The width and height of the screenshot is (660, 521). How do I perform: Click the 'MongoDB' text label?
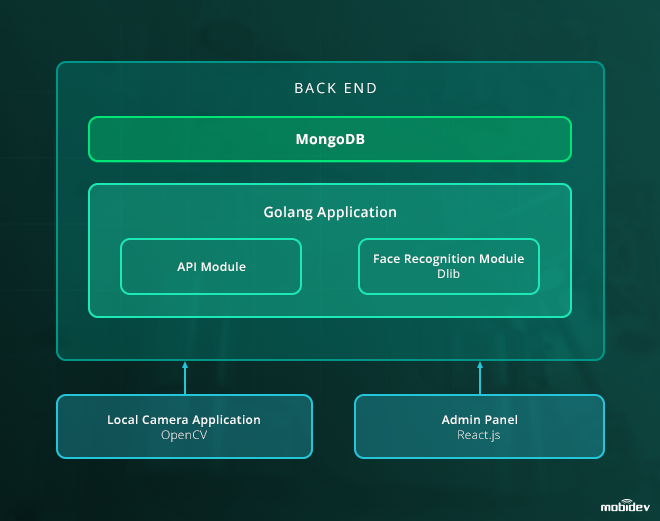point(330,139)
